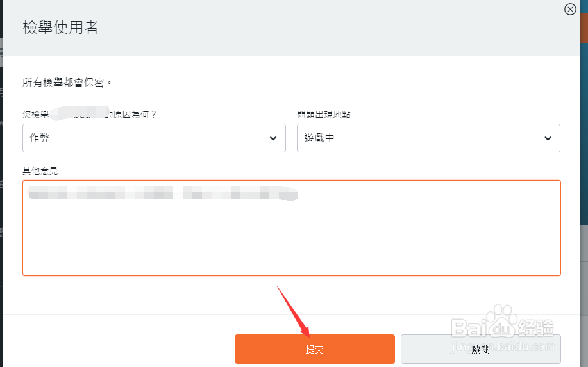This screenshot has width=588, height=367.
Task: Close the report dialog with the X icon
Action: click(x=570, y=9)
